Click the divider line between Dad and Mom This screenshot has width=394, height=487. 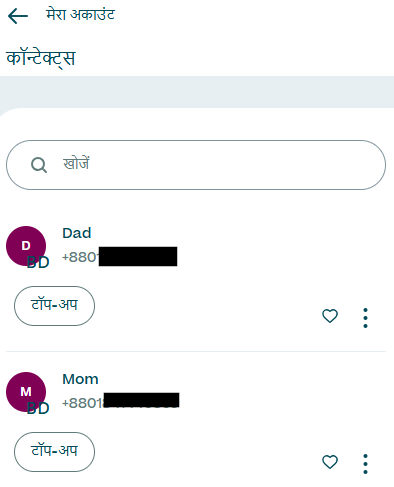pyautogui.click(x=196, y=351)
